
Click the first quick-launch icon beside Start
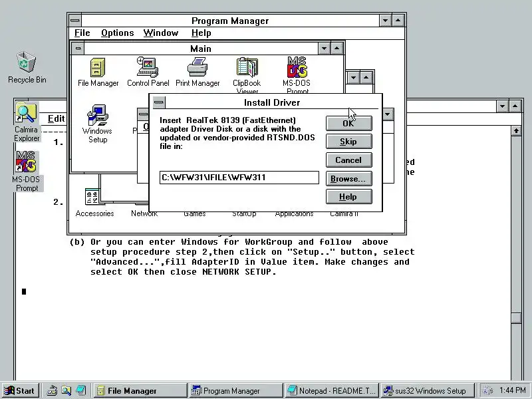click(52, 390)
